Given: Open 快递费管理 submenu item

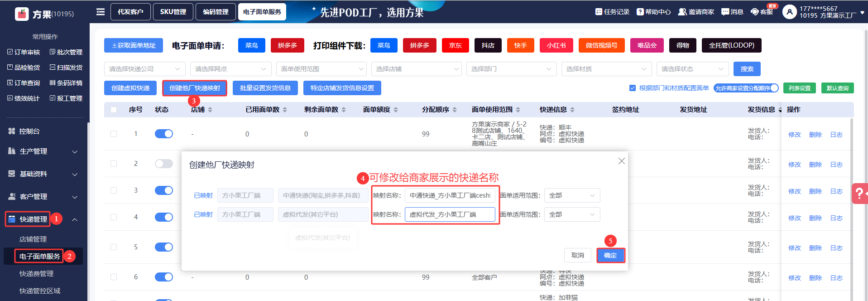Looking at the screenshot, I should pos(36,274).
